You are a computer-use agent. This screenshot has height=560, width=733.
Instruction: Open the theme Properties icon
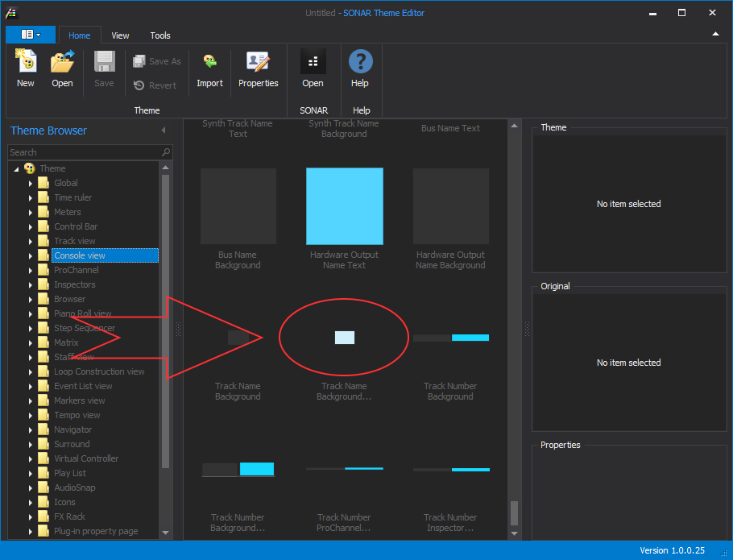coord(258,62)
